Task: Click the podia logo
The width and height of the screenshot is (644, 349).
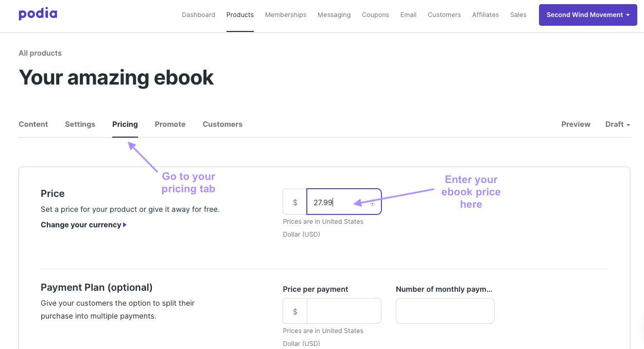Action: tap(38, 14)
